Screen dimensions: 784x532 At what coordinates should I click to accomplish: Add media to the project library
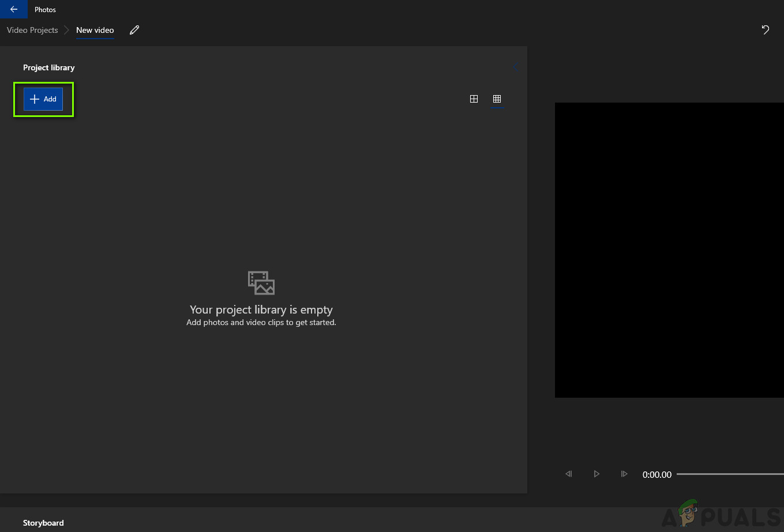click(43, 99)
